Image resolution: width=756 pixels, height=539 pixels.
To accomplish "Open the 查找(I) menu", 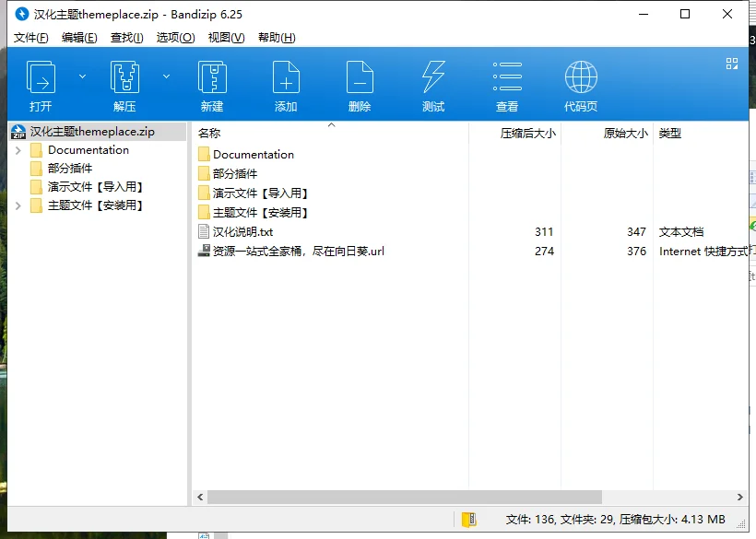I will (127, 38).
